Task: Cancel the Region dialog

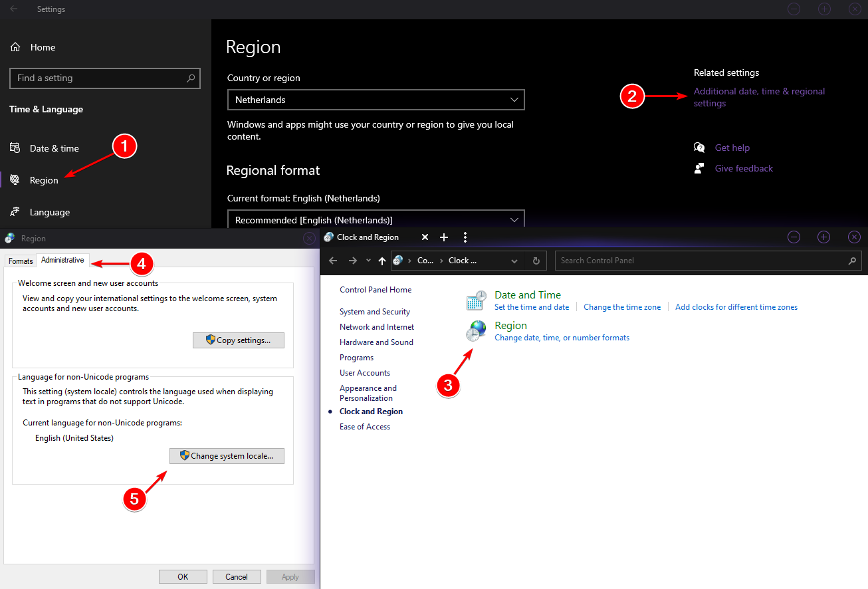Action: pos(237,577)
